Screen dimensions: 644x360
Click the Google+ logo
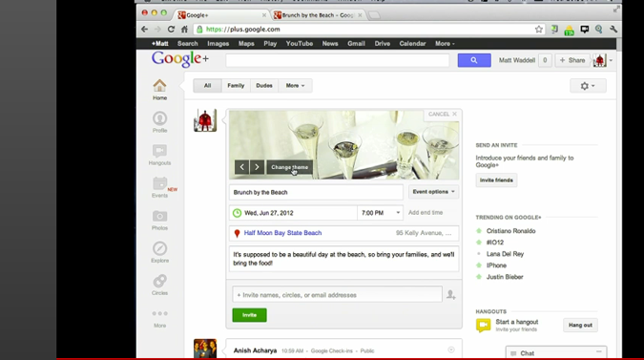180,59
